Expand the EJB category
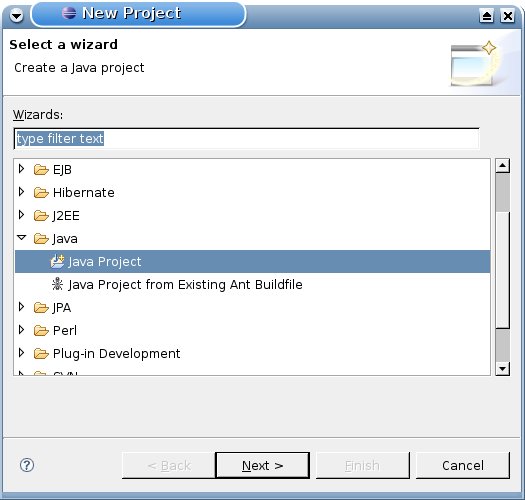This screenshot has width=525, height=500. pyautogui.click(x=21, y=169)
